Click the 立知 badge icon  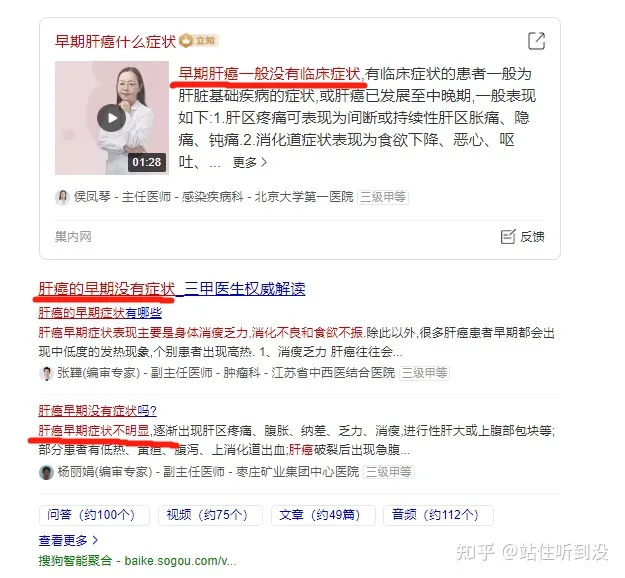(199, 41)
